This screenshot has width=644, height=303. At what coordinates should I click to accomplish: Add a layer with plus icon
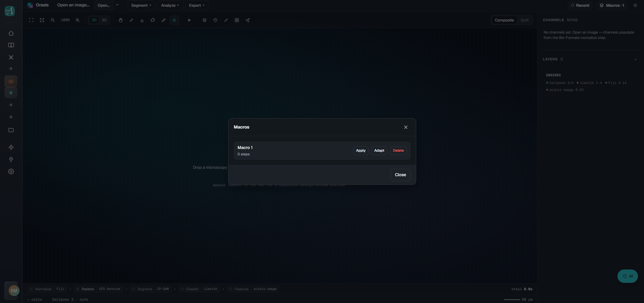click(636, 59)
